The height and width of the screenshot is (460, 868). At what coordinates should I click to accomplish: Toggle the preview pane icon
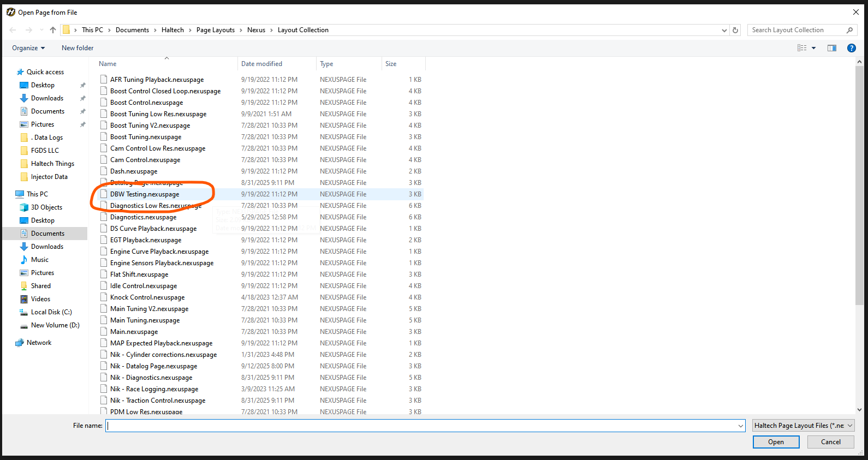click(x=831, y=48)
